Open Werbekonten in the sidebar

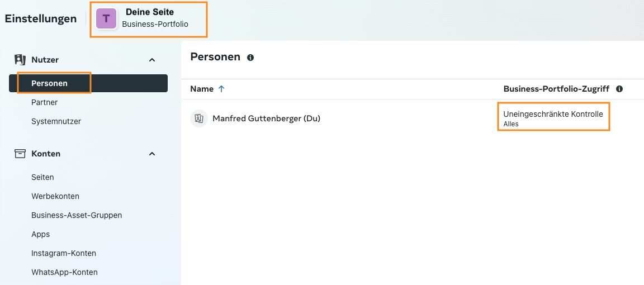click(55, 196)
